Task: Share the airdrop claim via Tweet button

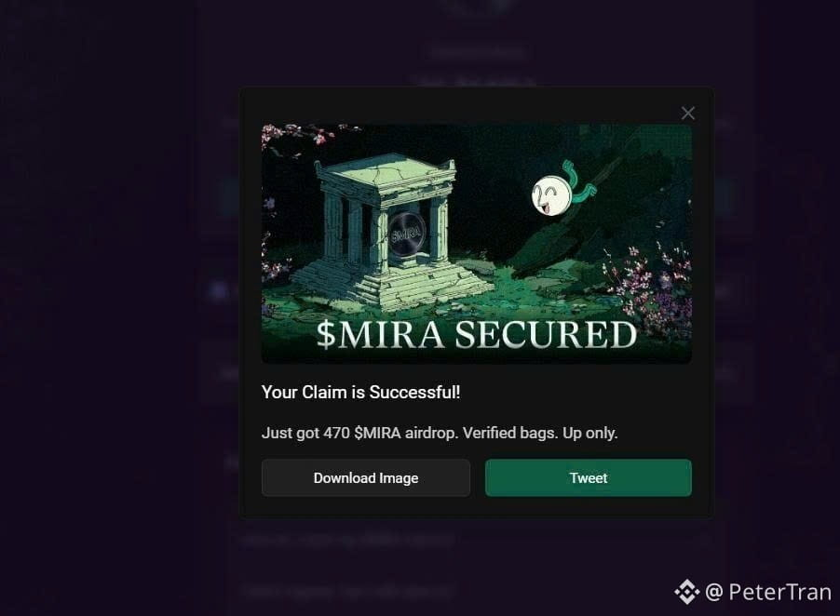Action: click(589, 478)
